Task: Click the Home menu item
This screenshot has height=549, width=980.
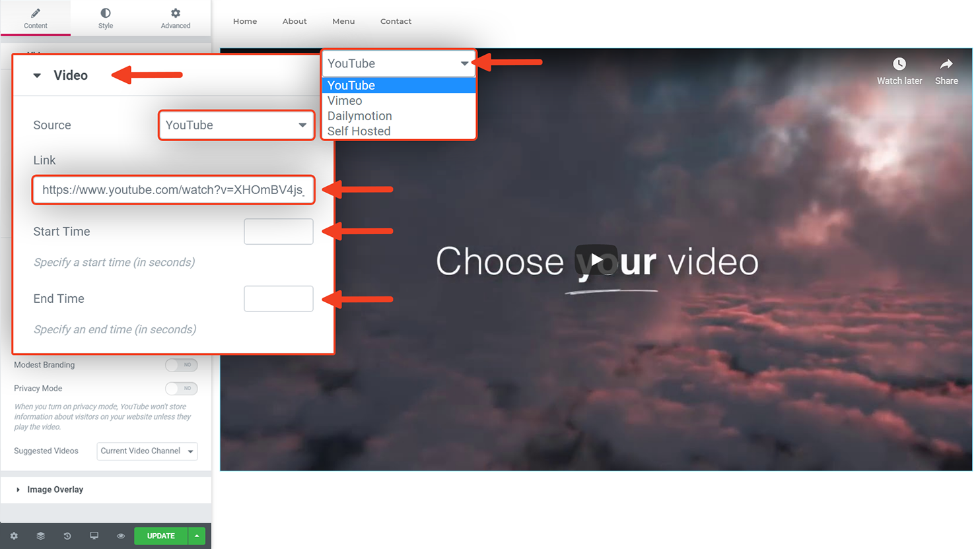Action: (x=245, y=21)
